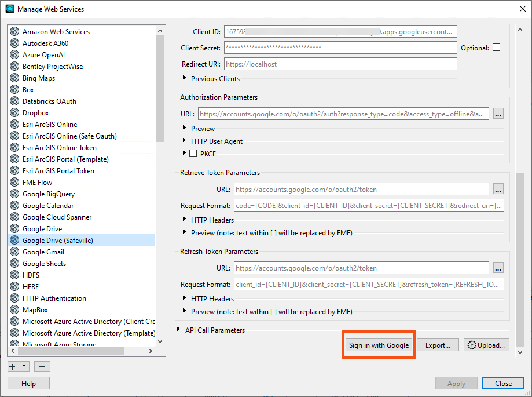
Task: Open ellipsis editor for Authorization URL
Action: (498, 114)
